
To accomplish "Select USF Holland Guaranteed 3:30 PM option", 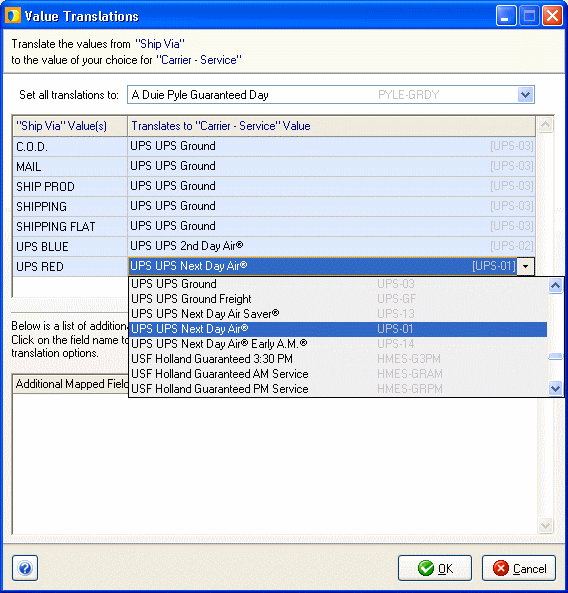I will 338,359.
